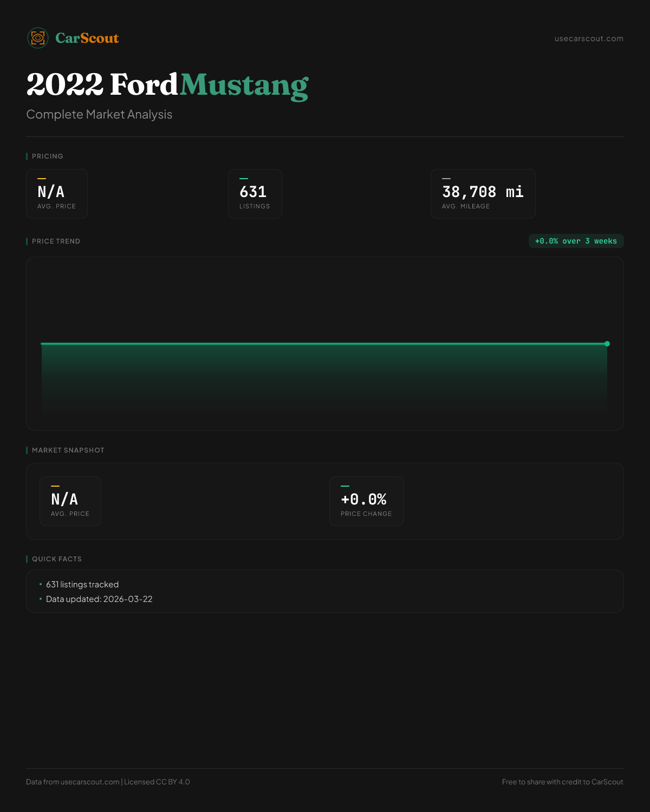Click the Quick Facts section heading
650x812 pixels.
(57, 559)
